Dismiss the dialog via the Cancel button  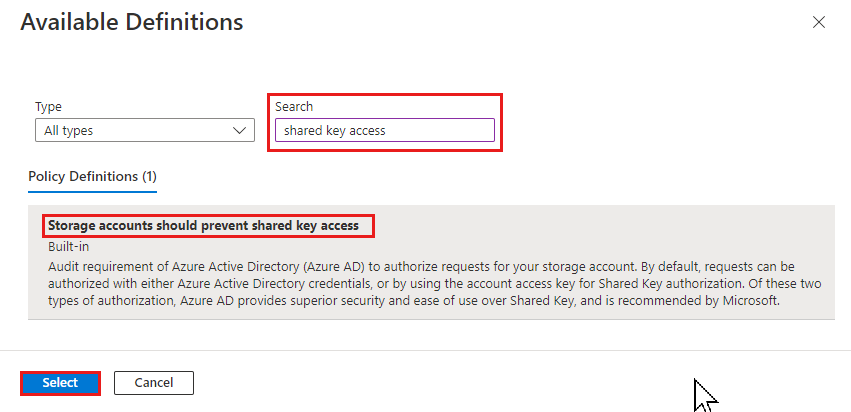pyautogui.click(x=154, y=383)
